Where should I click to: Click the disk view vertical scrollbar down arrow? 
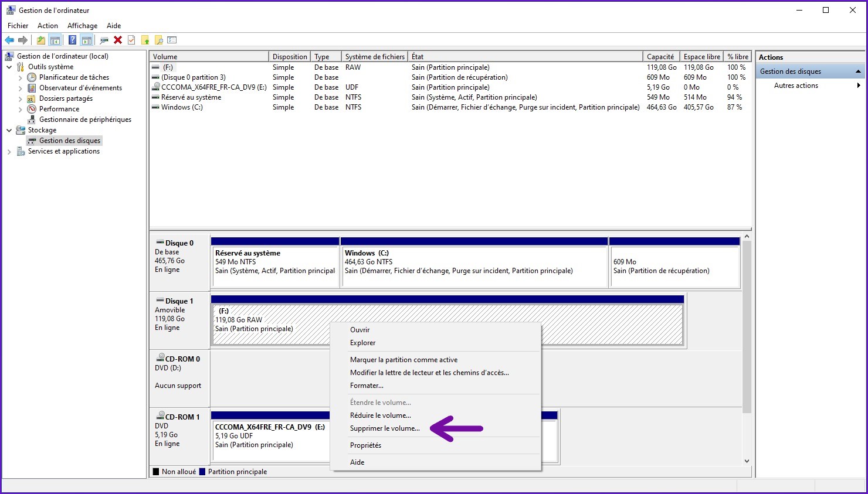[x=747, y=461]
